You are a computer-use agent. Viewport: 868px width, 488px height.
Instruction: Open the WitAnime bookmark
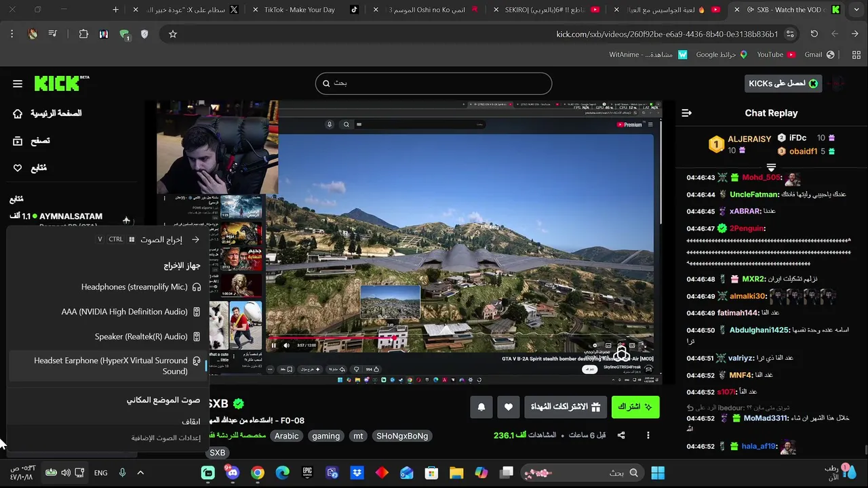648,54
